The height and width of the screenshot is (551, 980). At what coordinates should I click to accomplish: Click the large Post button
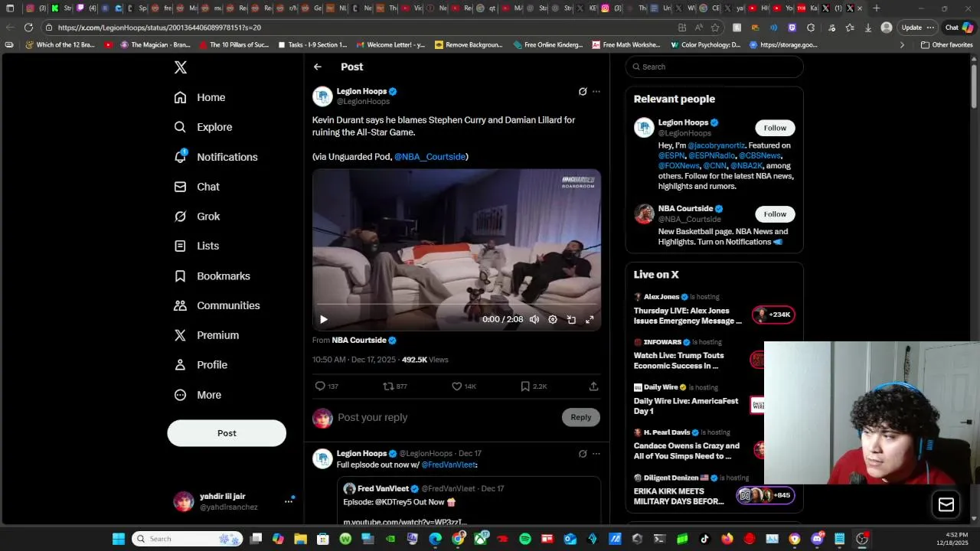227,433
